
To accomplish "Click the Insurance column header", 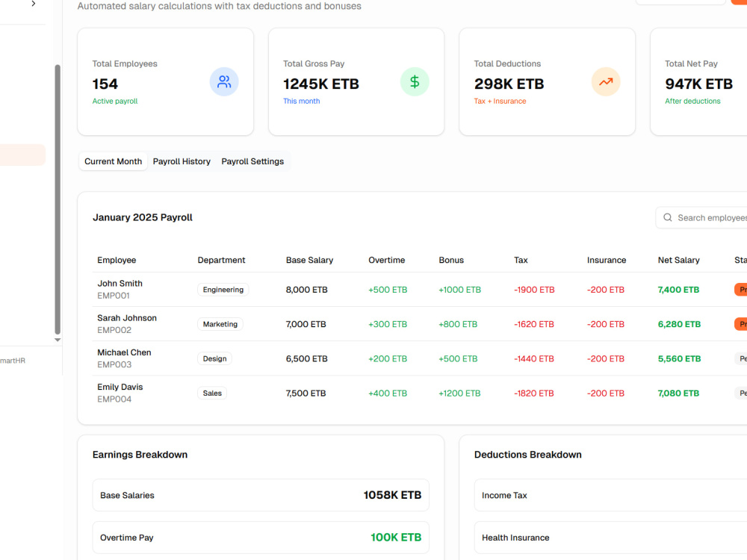I will 607,260.
